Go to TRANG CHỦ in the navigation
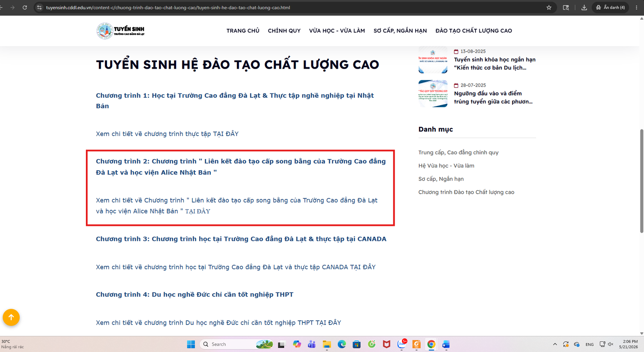 243,31
